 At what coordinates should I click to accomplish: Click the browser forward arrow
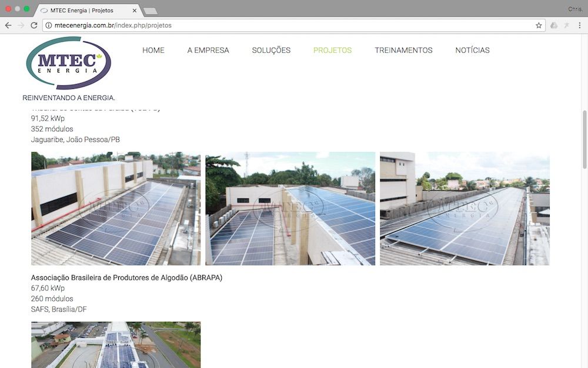21,25
